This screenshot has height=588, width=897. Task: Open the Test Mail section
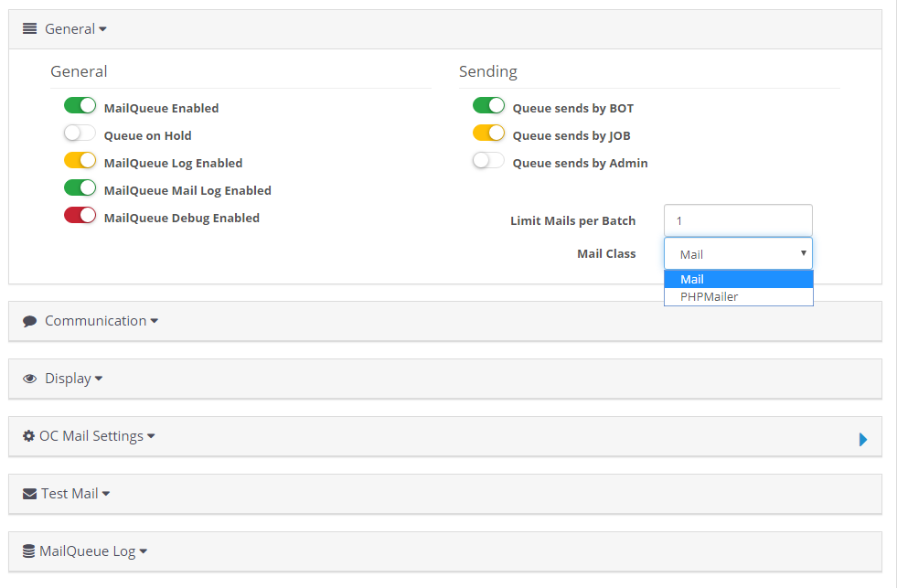click(x=445, y=494)
